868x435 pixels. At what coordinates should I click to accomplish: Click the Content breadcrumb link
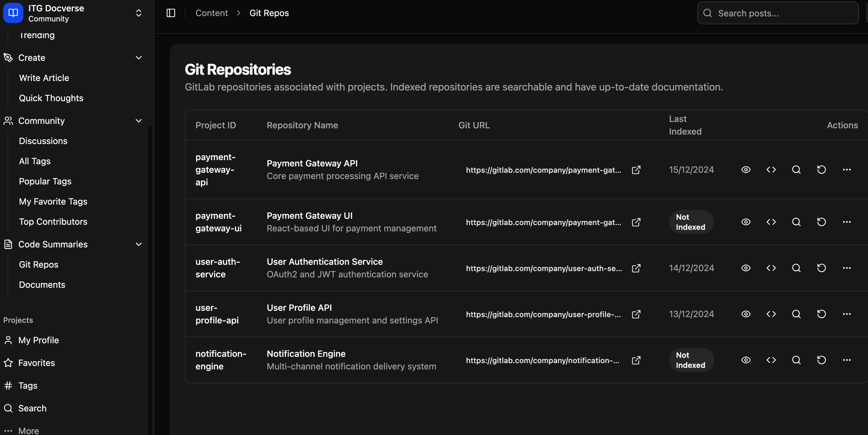[x=212, y=13]
